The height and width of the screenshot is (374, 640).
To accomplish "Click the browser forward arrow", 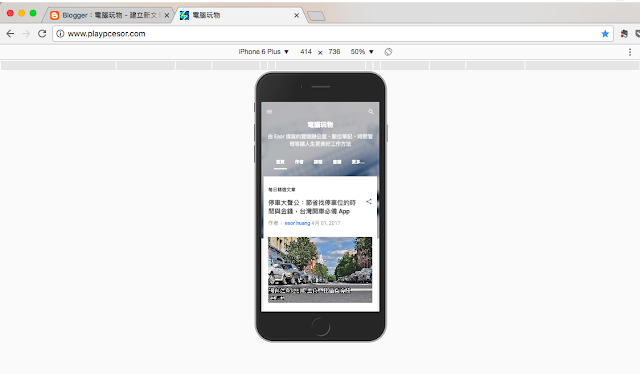I will 26,33.
